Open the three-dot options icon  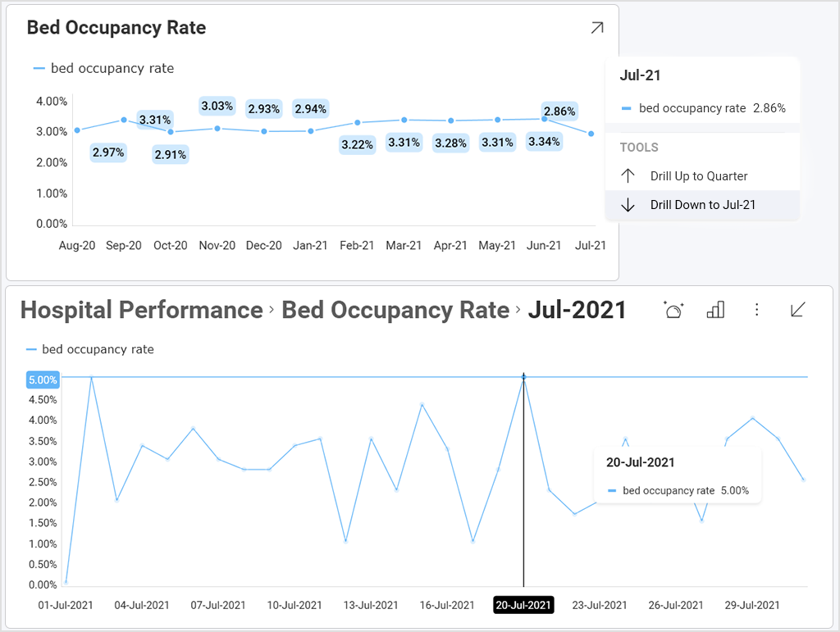(756, 310)
